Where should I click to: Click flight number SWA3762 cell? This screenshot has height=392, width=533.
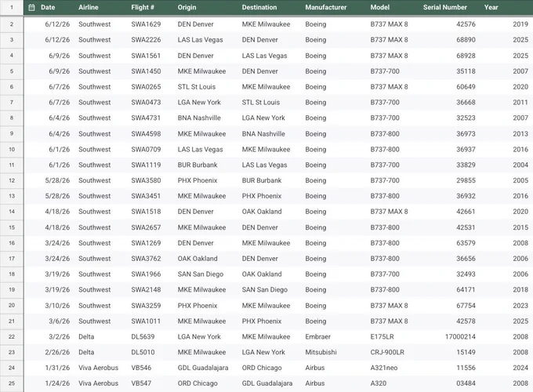[x=146, y=259]
